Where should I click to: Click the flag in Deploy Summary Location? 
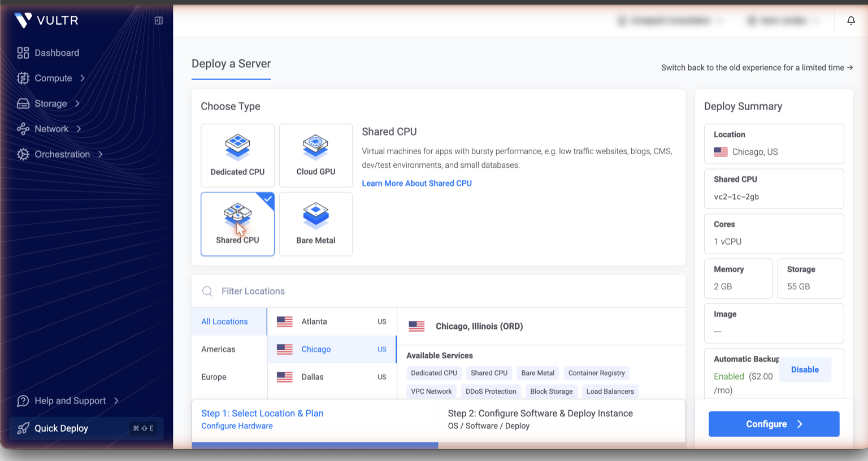(721, 152)
